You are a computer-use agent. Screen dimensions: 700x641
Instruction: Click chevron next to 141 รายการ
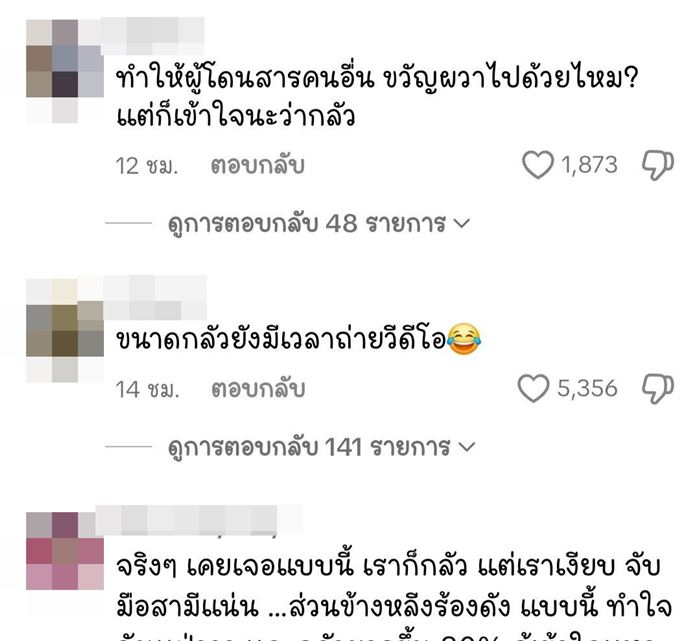(467, 447)
